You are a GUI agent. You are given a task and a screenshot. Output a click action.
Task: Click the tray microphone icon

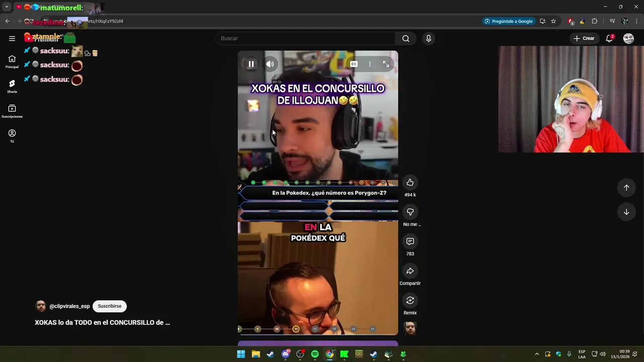(569, 354)
